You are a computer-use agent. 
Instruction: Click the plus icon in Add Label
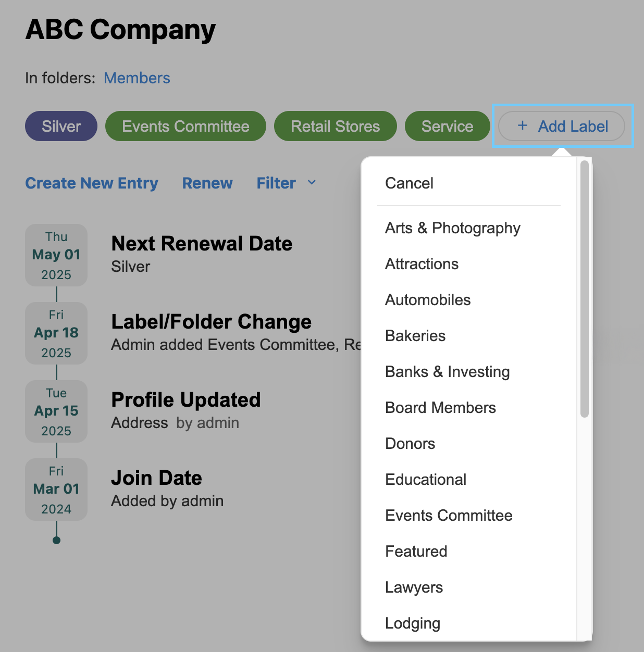coord(523,126)
